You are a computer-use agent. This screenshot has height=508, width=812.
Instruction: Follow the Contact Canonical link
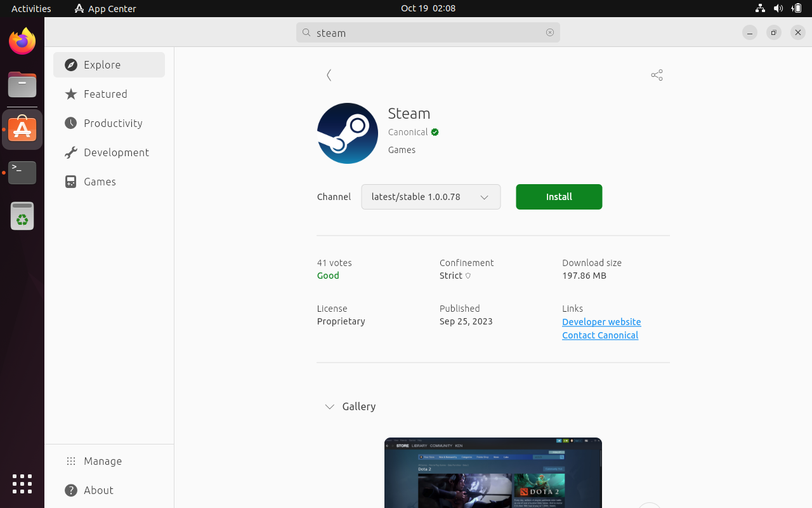click(600, 335)
